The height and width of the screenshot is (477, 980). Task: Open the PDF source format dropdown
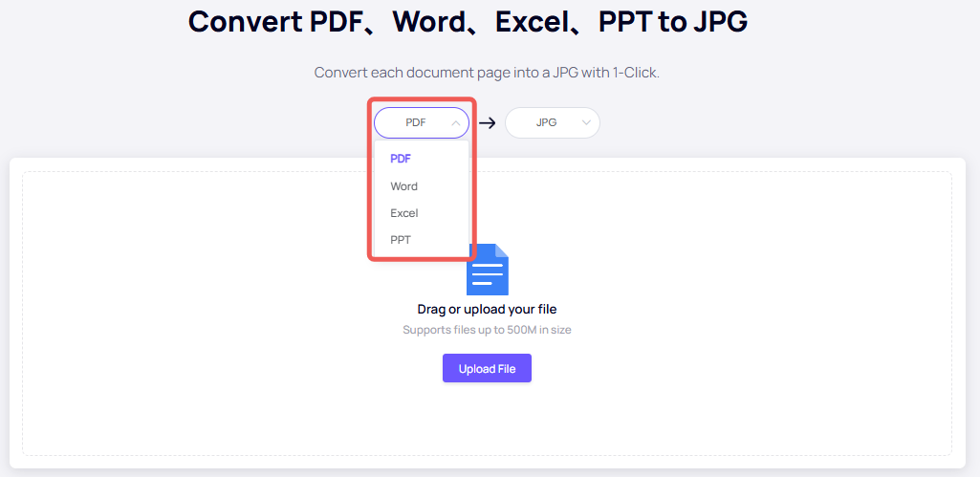[422, 123]
